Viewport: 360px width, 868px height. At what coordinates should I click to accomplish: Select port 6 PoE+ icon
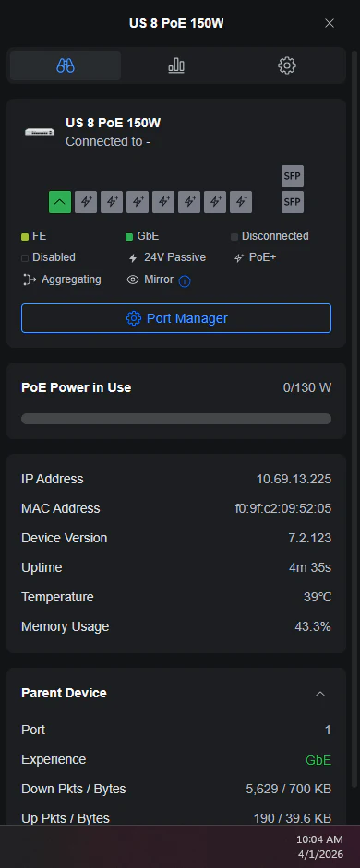pos(189,202)
